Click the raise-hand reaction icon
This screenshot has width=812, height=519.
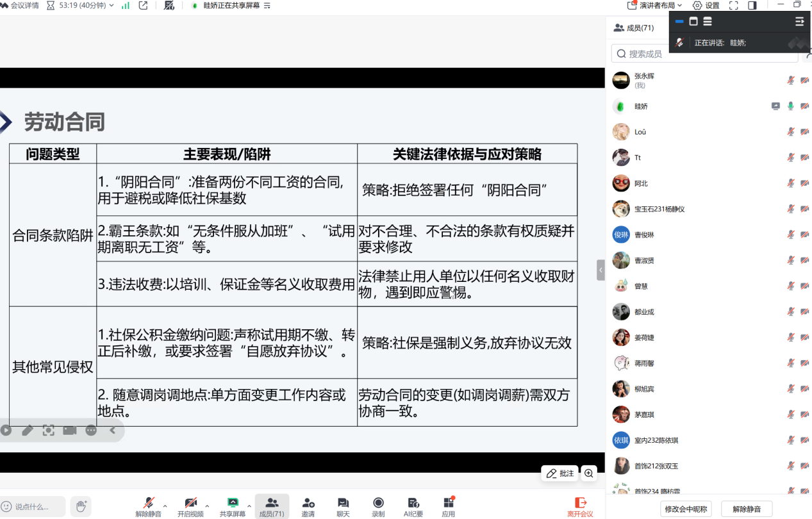pos(81,506)
